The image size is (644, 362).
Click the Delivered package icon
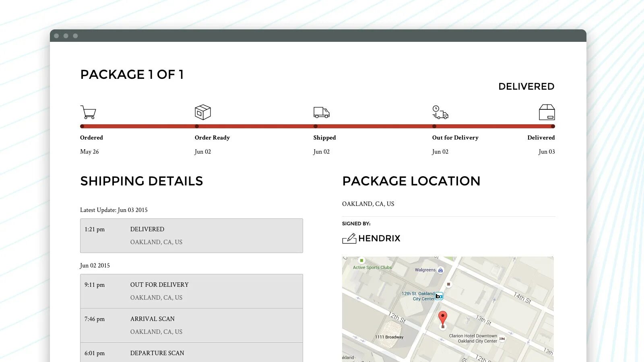[547, 112]
